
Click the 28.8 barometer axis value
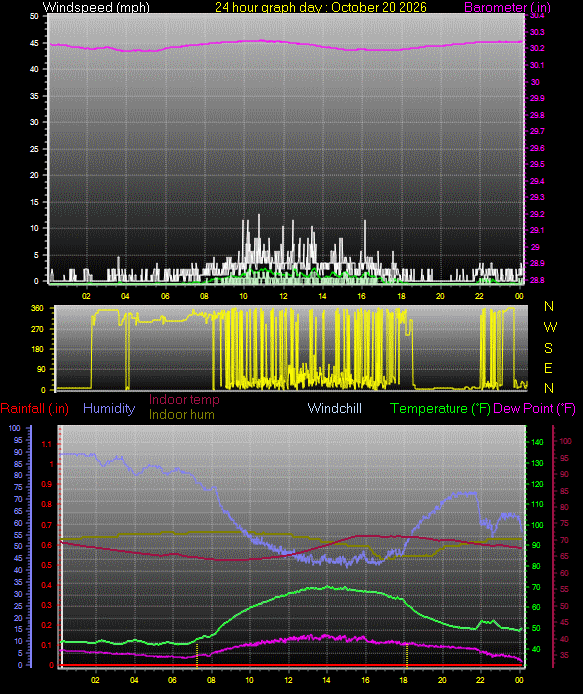pyautogui.click(x=537, y=280)
